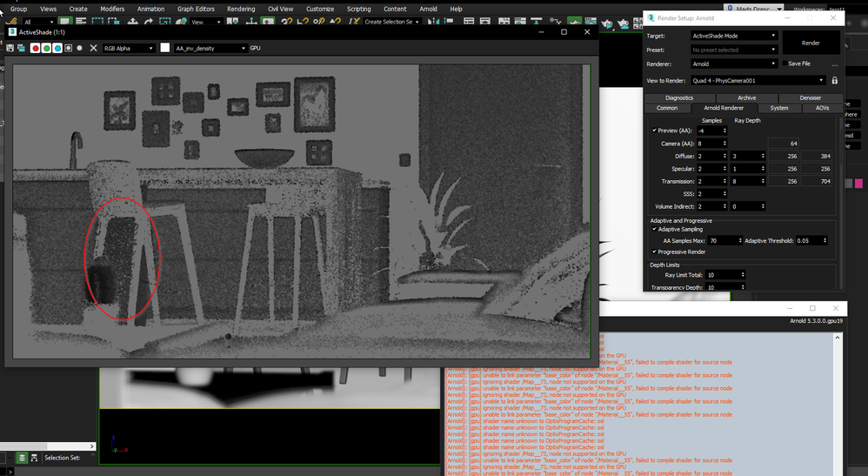This screenshot has height=476, width=868.
Task: Open the AOVs tab
Action: (x=822, y=108)
